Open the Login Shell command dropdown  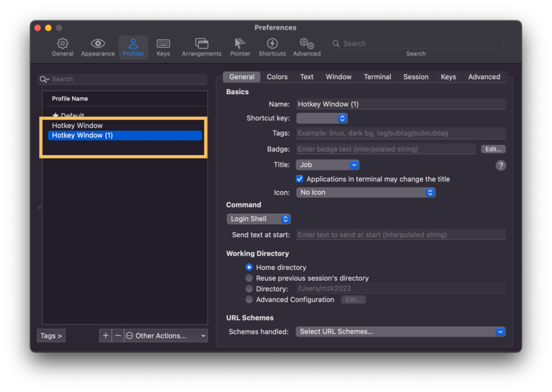258,219
